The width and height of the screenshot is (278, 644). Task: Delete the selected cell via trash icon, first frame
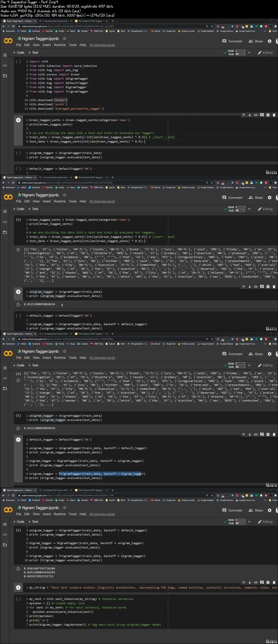pos(274,115)
